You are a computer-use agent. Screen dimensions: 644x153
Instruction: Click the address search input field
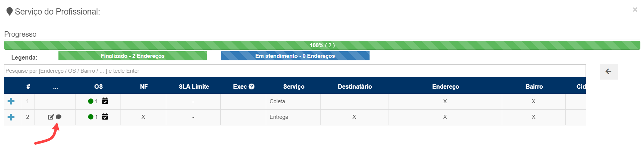(294, 71)
